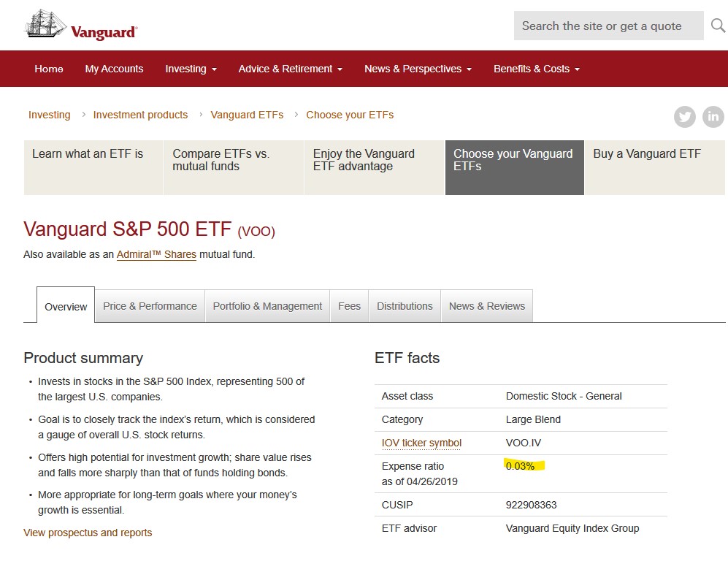The width and height of the screenshot is (728, 572).
Task: Focus the site search quote field
Action: coord(608,26)
